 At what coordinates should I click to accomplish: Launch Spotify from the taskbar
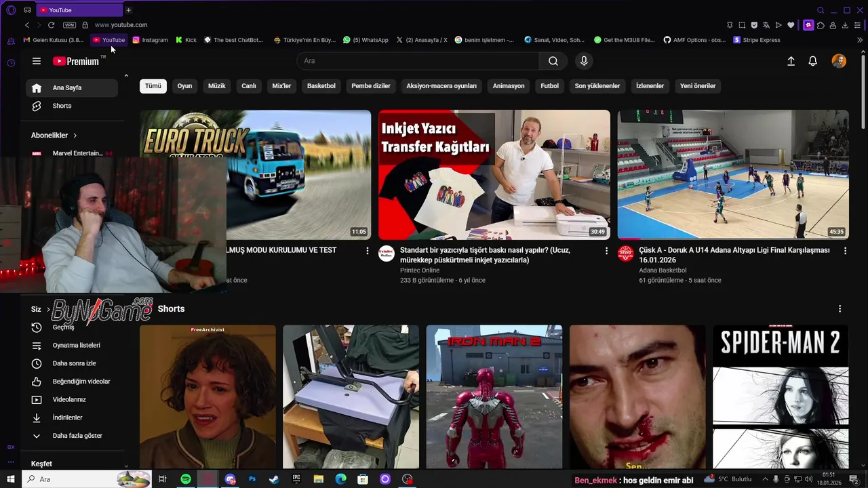click(x=186, y=479)
